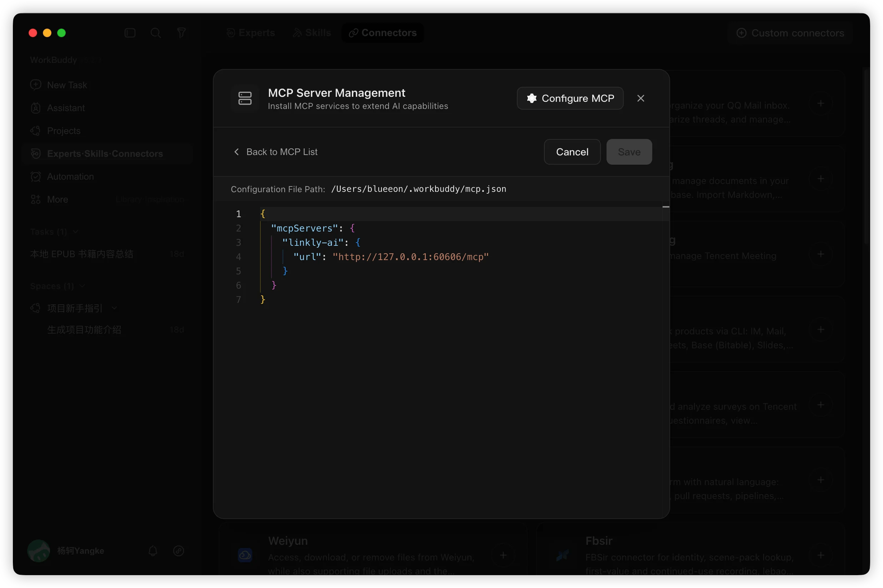
Task: Click the Automation icon in sidebar
Action: coord(36,176)
